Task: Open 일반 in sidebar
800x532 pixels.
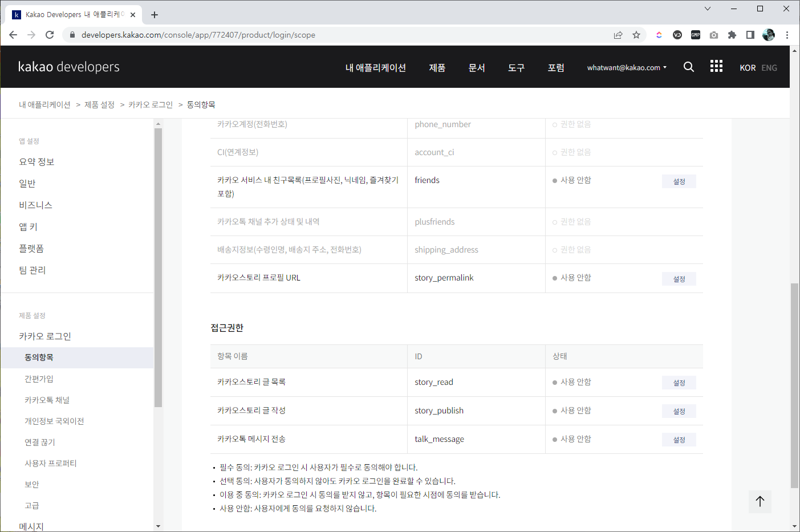Action: tap(27, 183)
